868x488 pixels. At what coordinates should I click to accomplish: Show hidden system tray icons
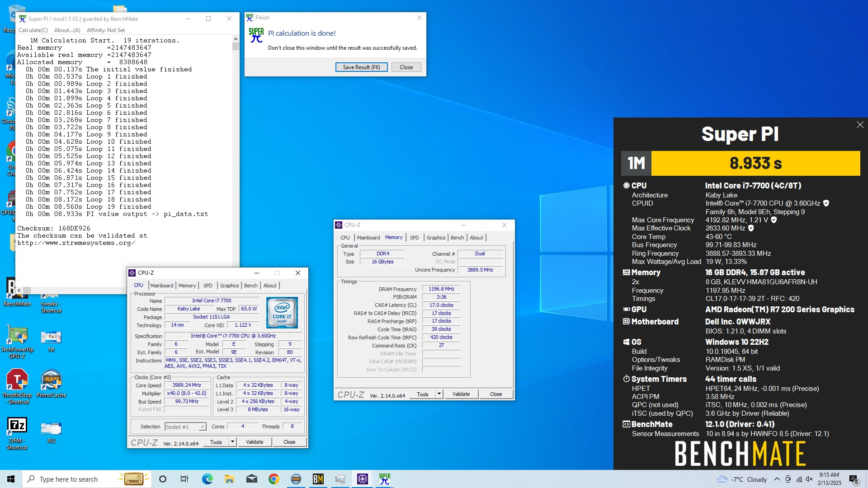pyautogui.click(x=777, y=479)
